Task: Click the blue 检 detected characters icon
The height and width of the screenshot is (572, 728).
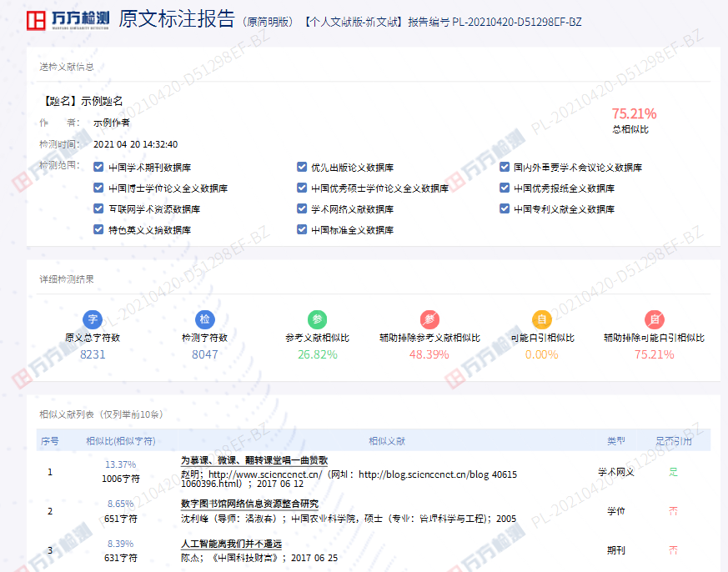Action: [205, 319]
